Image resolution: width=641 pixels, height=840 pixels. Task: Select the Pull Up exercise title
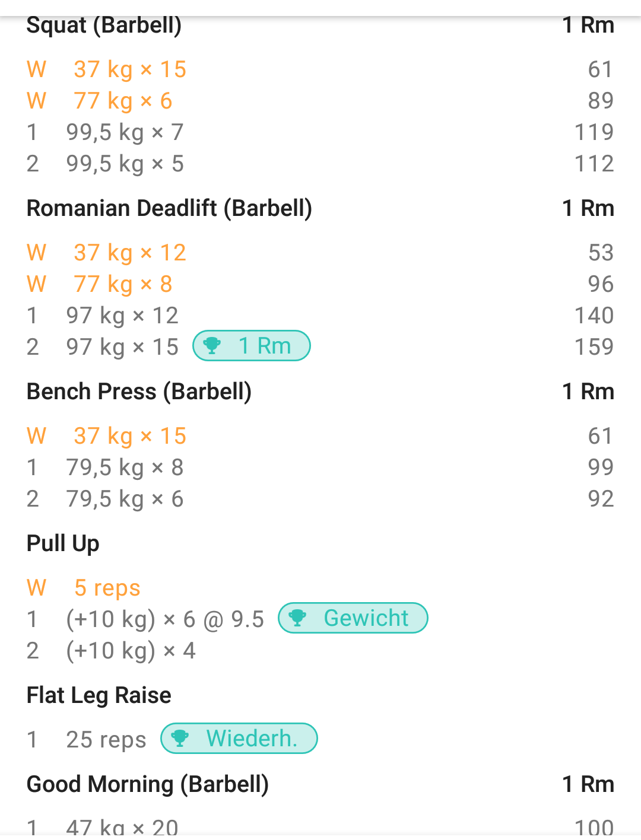(63, 544)
